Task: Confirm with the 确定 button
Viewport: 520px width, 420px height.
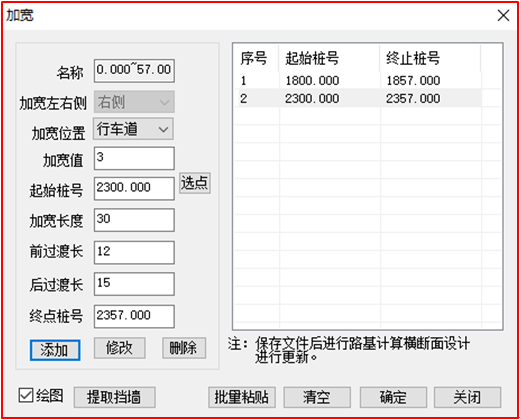Action: click(x=393, y=397)
